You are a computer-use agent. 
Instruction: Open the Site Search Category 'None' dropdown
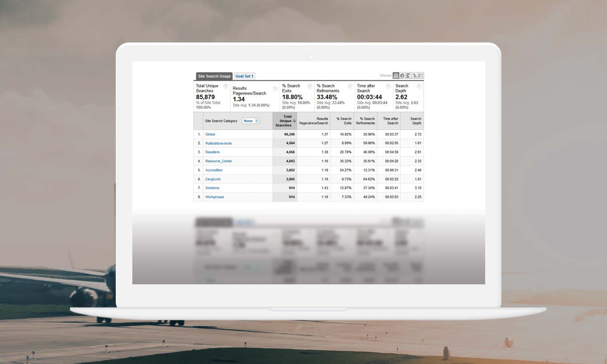pos(250,121)
